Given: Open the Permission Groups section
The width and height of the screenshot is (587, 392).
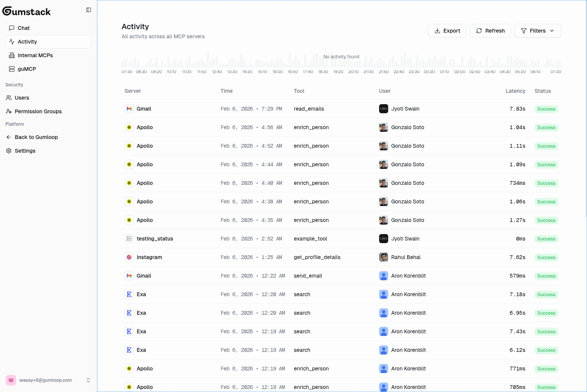Looking at the screenshot, I should [x=38, y=111].
